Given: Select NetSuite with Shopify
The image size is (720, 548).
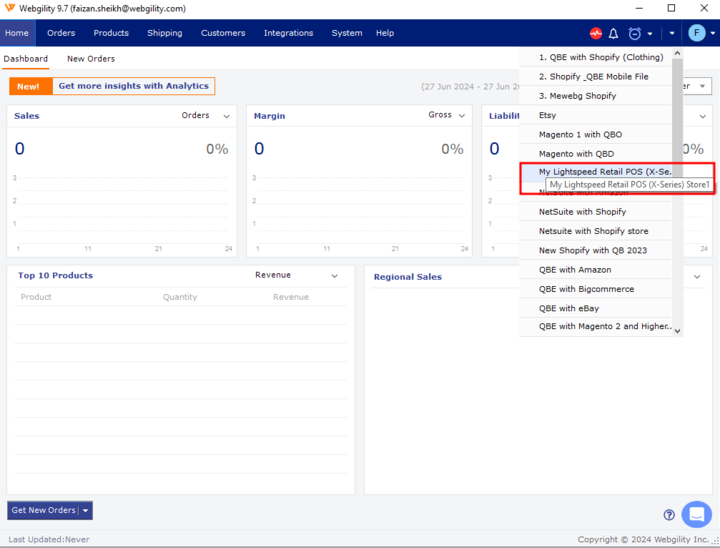Looking at the screenshot, I should click(x=596, y=212).
